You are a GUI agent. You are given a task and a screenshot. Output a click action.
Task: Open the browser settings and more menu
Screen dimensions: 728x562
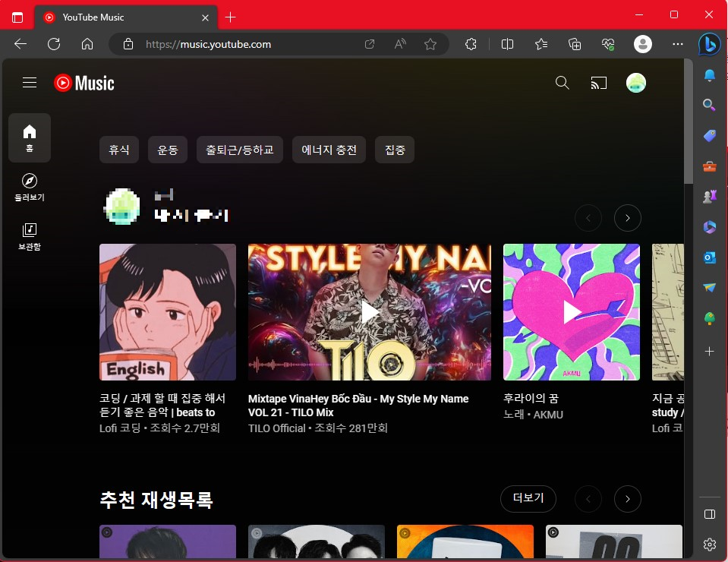pos(678,44)
